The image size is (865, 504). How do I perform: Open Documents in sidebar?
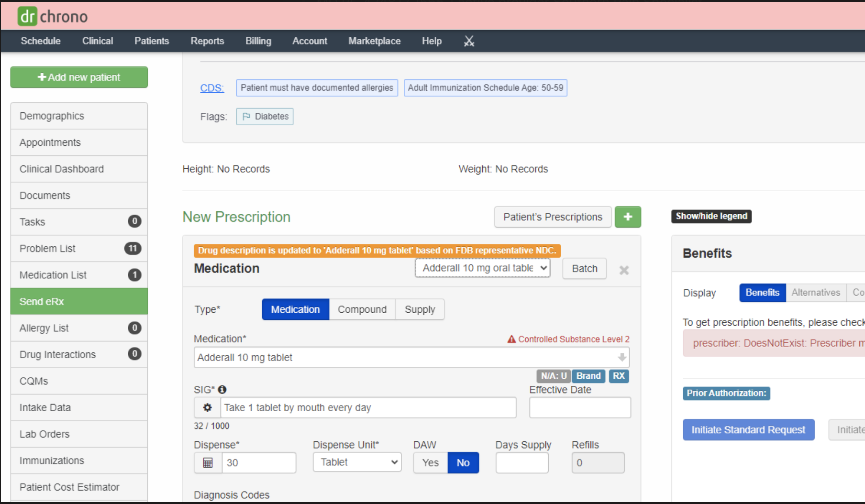coord(79,196)
